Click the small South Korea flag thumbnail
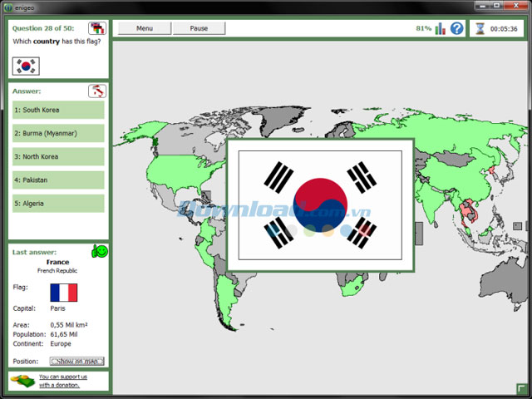This screenshot has height=399, width=532. 27,65
